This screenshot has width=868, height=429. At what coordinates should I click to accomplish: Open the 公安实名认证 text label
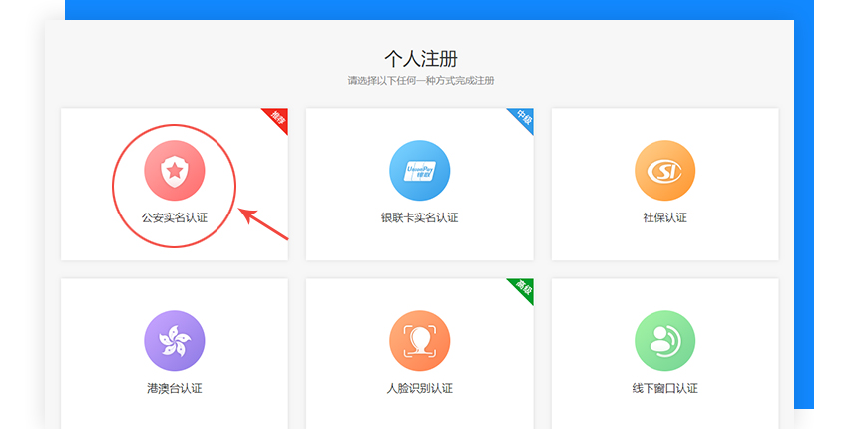[175, 217]
